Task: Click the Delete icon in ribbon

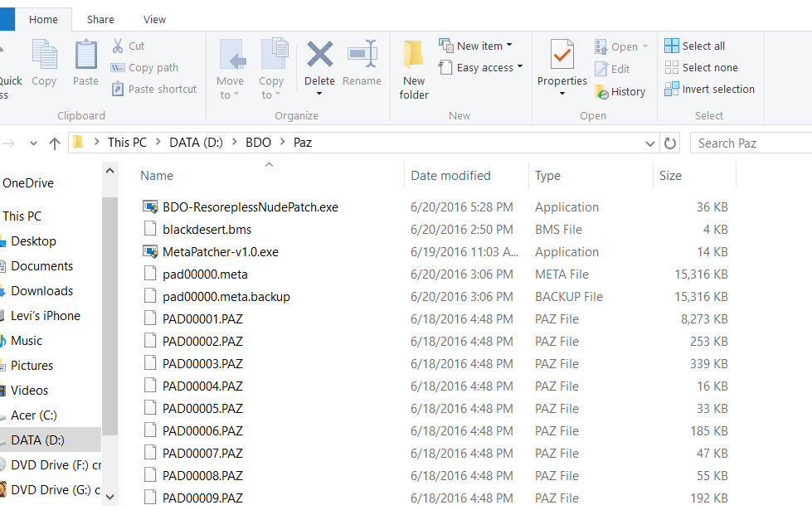Action: click(x=319, y=56)
